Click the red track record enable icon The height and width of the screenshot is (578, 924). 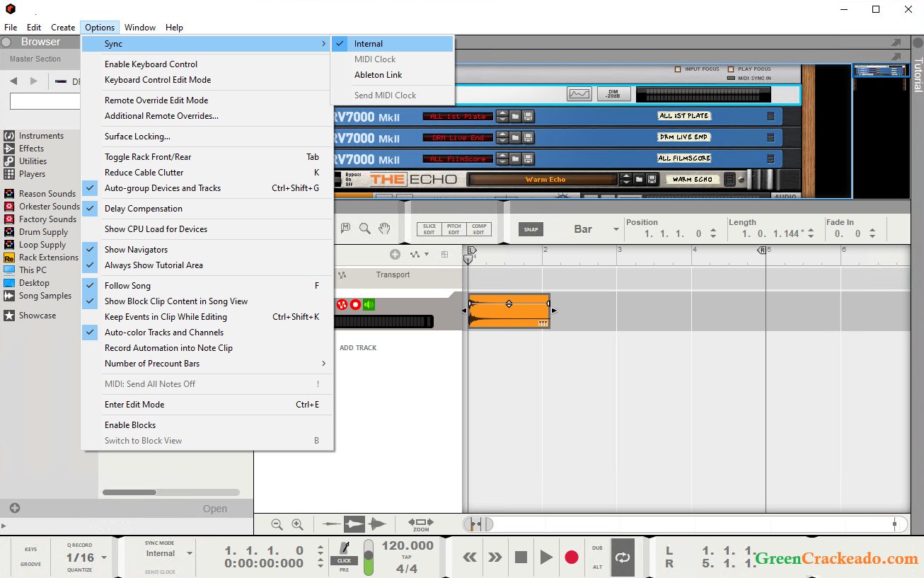[355, 305]
